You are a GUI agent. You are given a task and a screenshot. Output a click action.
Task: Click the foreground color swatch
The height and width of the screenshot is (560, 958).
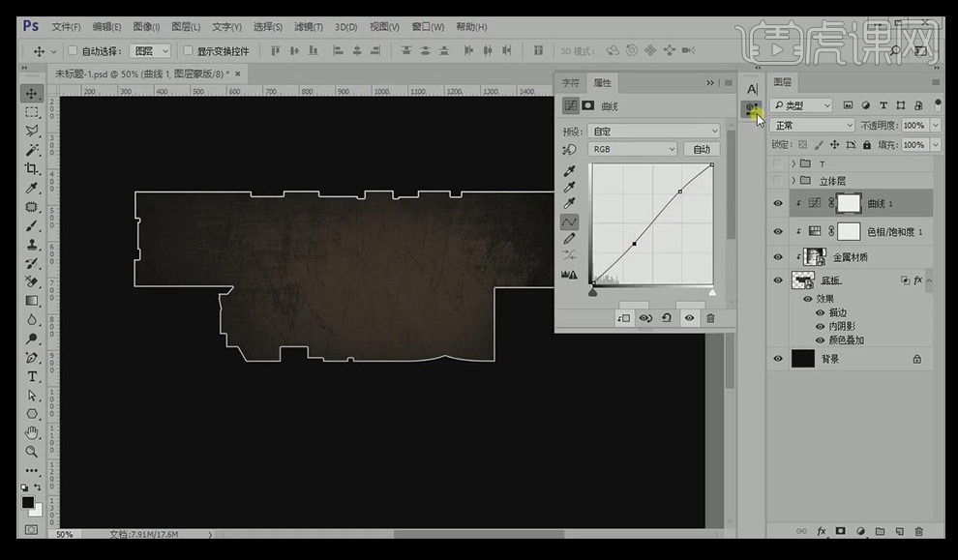coord(28,502)
